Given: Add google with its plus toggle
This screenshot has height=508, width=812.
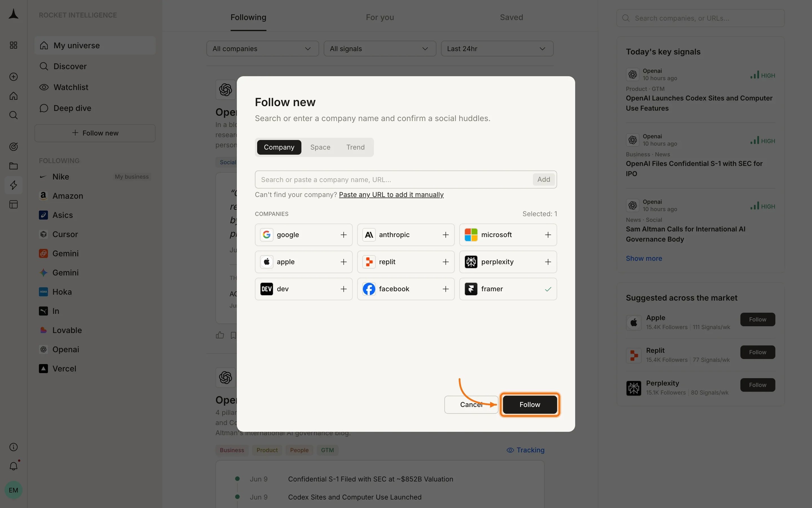Looking at the screenshot, I should click(x=343, y=235).
